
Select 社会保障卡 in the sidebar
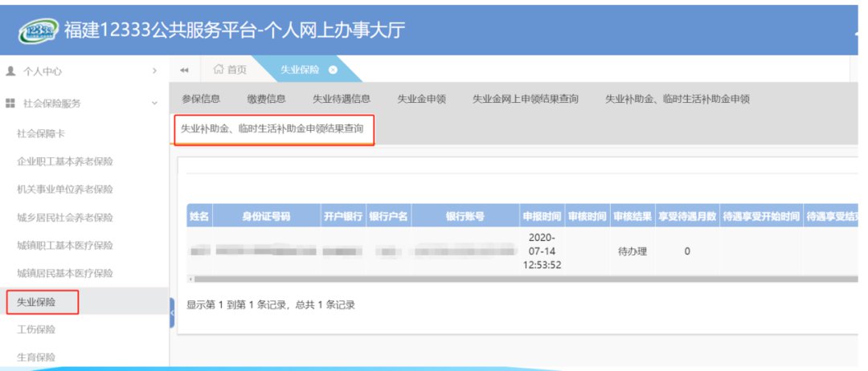click(41, 134)
